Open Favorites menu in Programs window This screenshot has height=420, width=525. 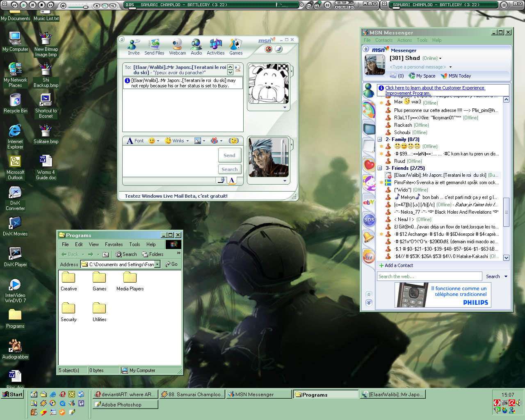click(114, 244)
